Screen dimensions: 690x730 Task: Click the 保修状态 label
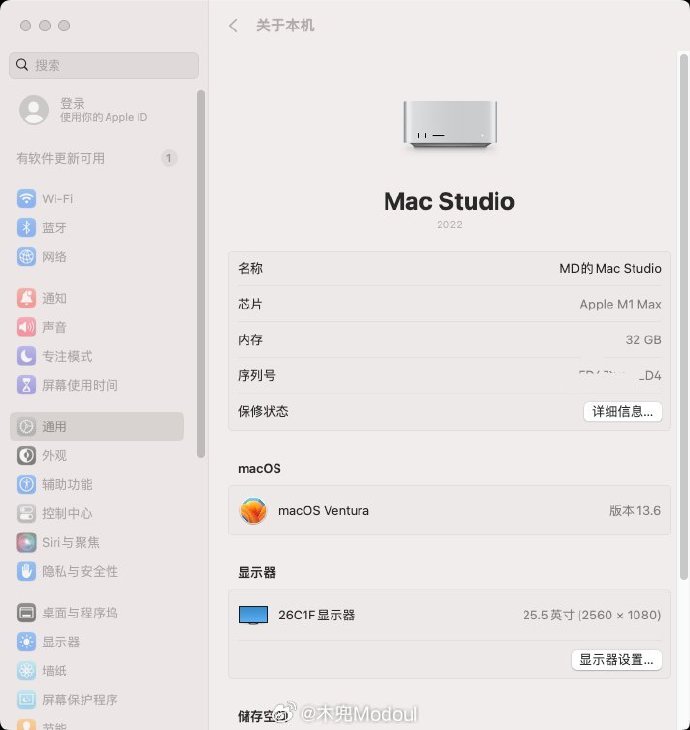coord(263,411)
